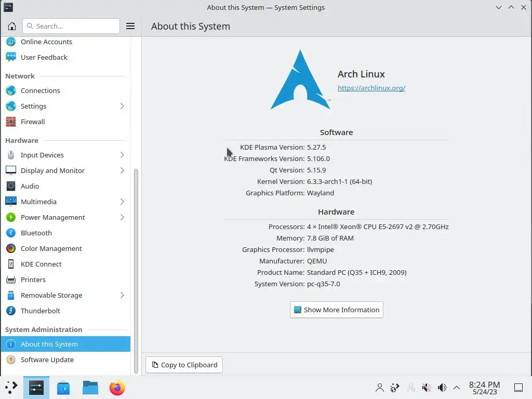Click the muted microphone tray icon
The height and width of the screenshot is (399, 532).
point(427,388)
